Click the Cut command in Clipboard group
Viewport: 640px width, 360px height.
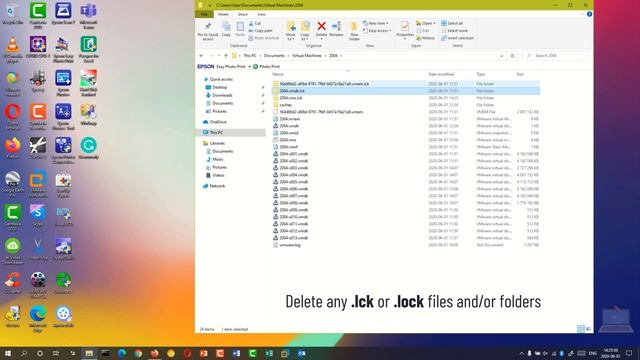(255, 24)
